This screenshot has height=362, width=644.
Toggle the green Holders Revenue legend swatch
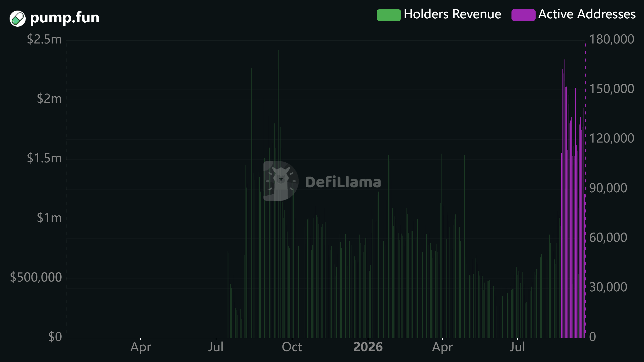pos(389,15)
